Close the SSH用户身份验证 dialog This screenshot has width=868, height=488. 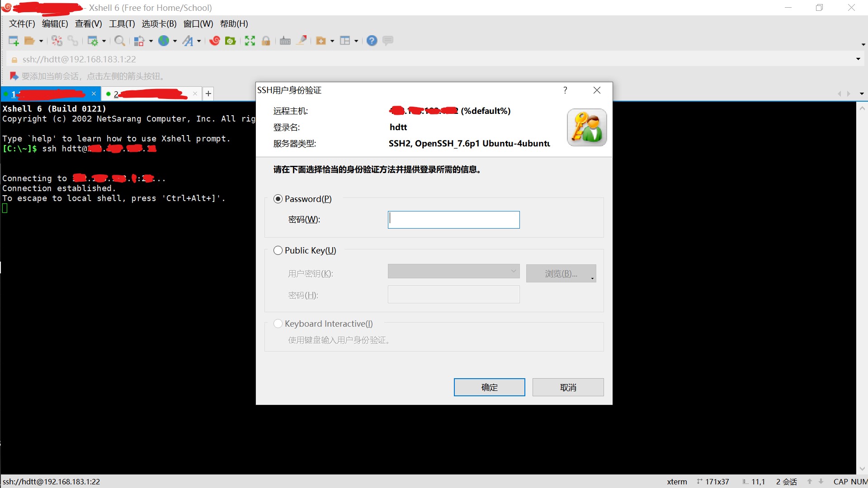[x=597, y=90]
